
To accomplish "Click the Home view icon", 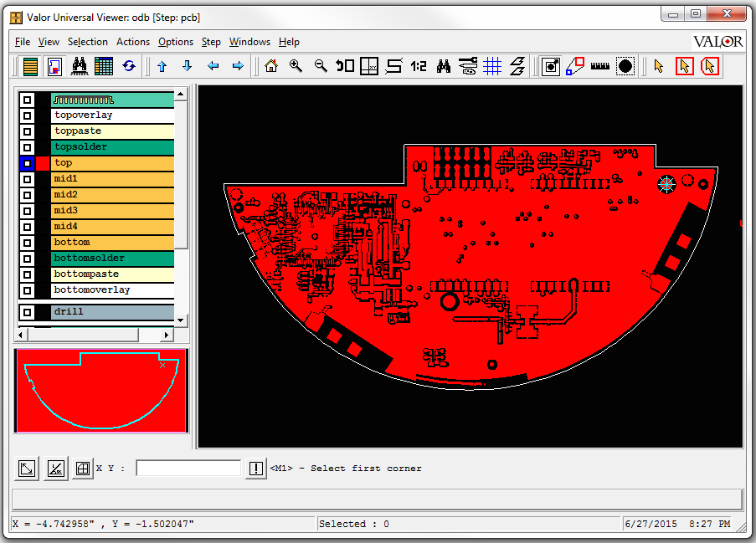I will 271,66.
